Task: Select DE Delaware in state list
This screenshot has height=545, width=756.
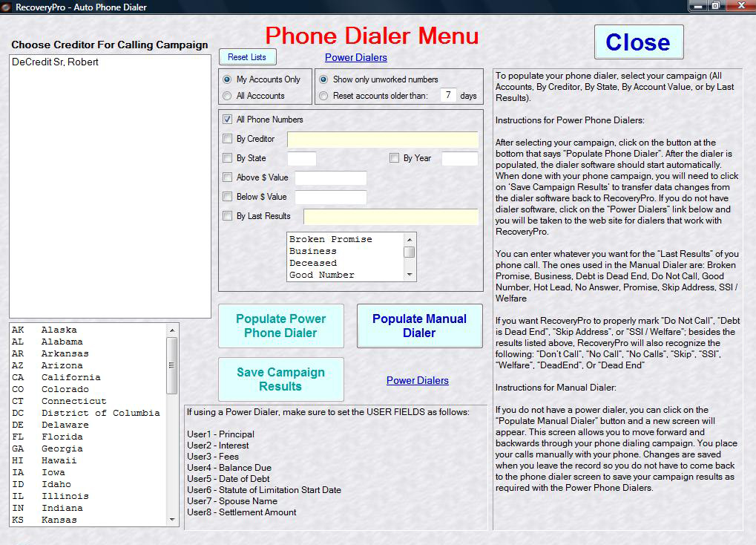Action: click(x=88, y=425)
